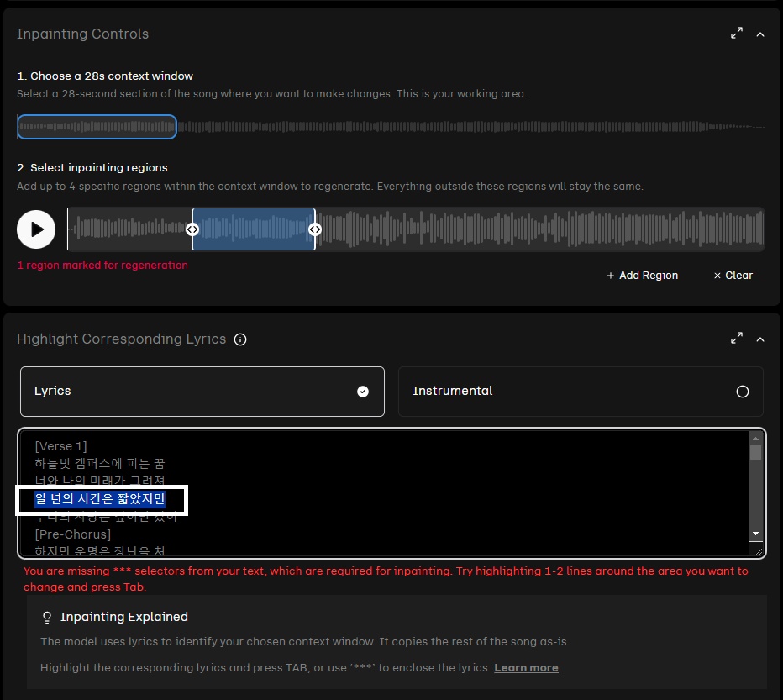Expand the Inpainting Controls panel to fullscreen
Viewport: 783px width, 700px height.
coord(737,34)
